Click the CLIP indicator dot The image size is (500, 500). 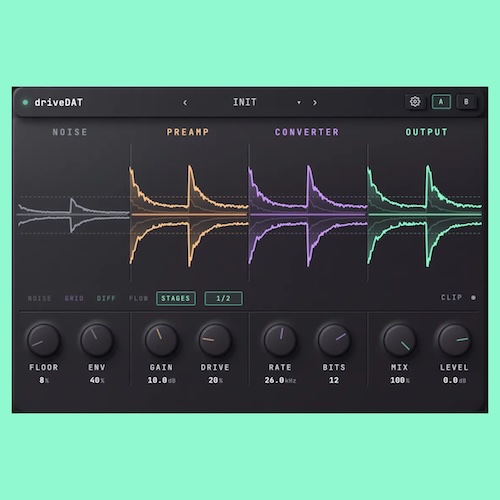473,298
